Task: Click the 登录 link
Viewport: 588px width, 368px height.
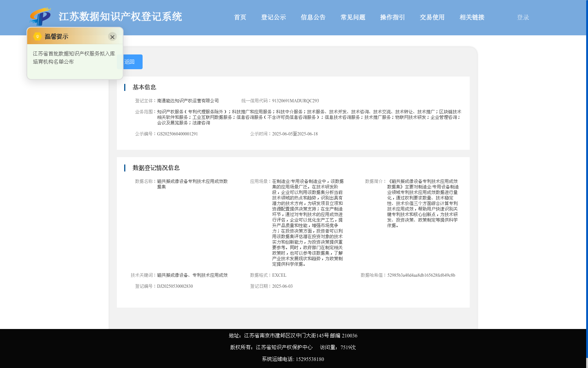Action: click(523, 17)
